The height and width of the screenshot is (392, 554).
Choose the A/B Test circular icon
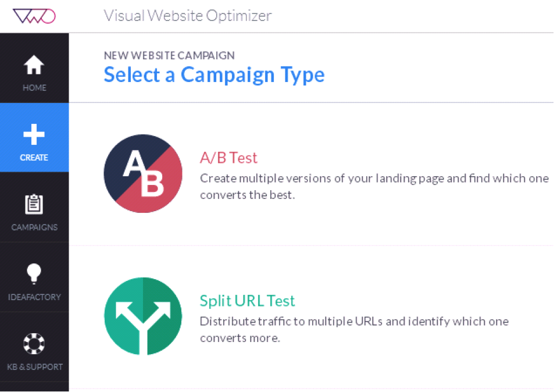pyautogui.click(x=143, y=173)
